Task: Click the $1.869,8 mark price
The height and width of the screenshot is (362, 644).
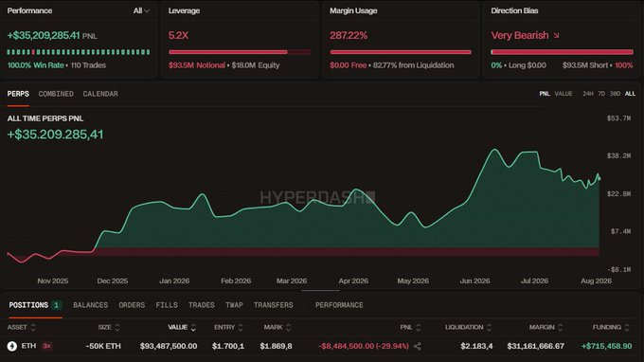Action: [276, 346]
